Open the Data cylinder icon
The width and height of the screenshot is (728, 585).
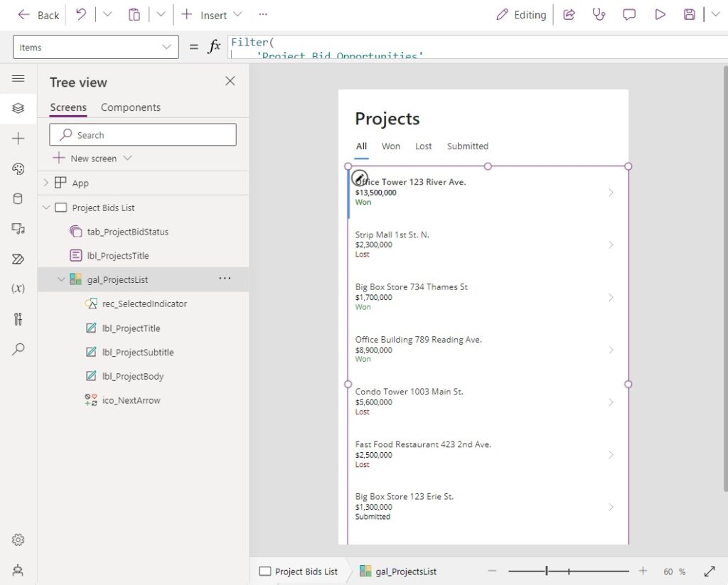click(18, 199)
